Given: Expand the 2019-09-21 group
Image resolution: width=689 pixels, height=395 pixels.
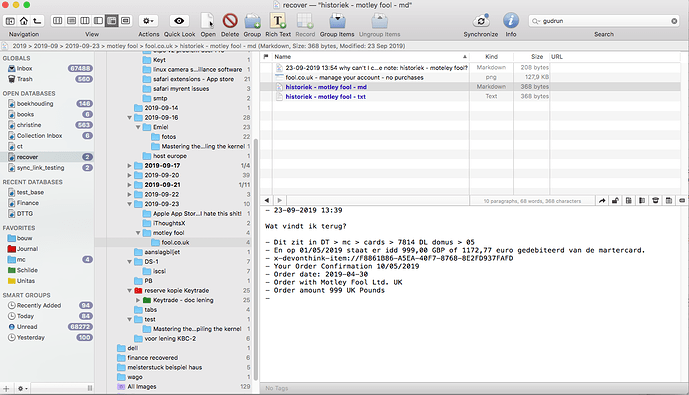Looking at the screenshot, I should coord(130,185).
